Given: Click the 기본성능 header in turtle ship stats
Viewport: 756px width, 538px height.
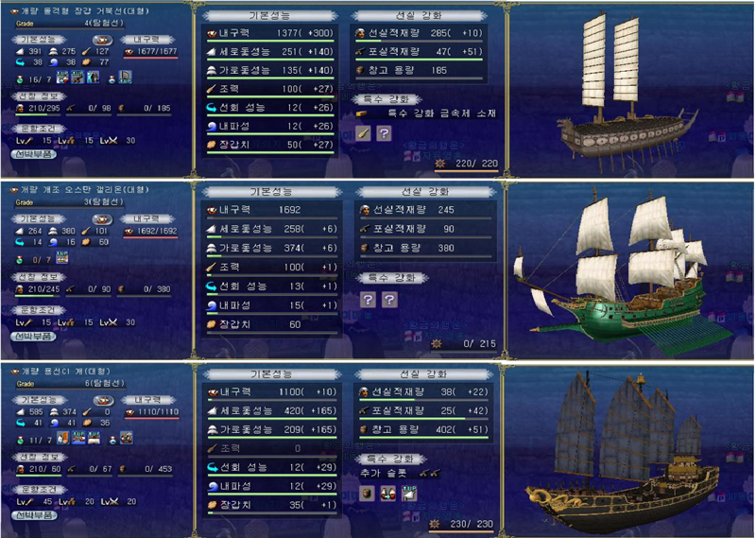Looking at the screenshot, I should point(269,15).
